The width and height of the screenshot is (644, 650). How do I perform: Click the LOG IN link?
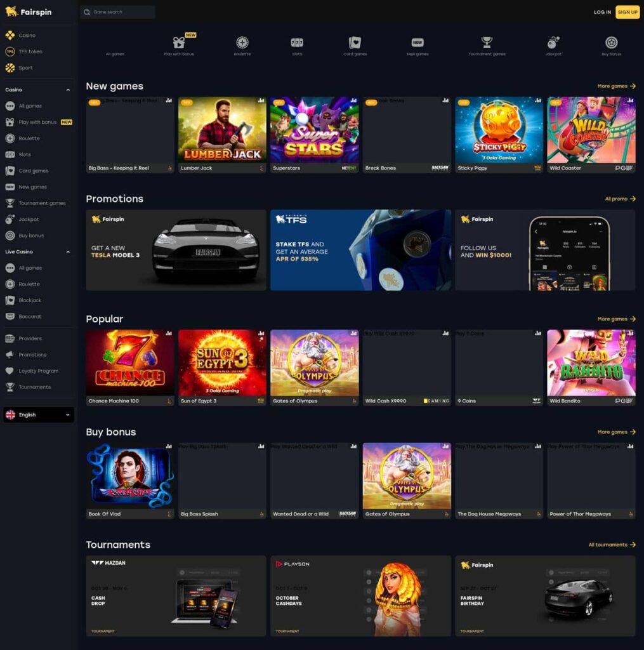[602, 12]
